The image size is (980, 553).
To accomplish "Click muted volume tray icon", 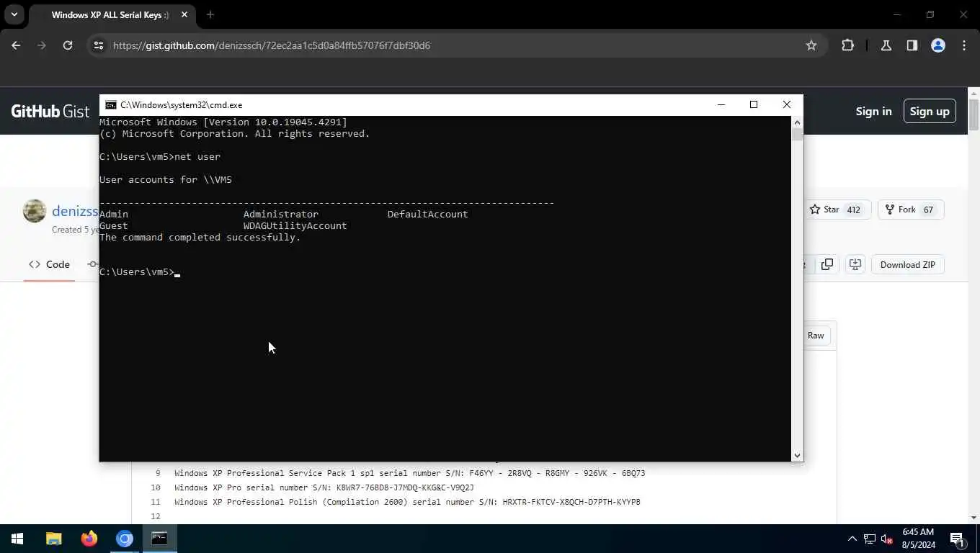I will [887, 539].
